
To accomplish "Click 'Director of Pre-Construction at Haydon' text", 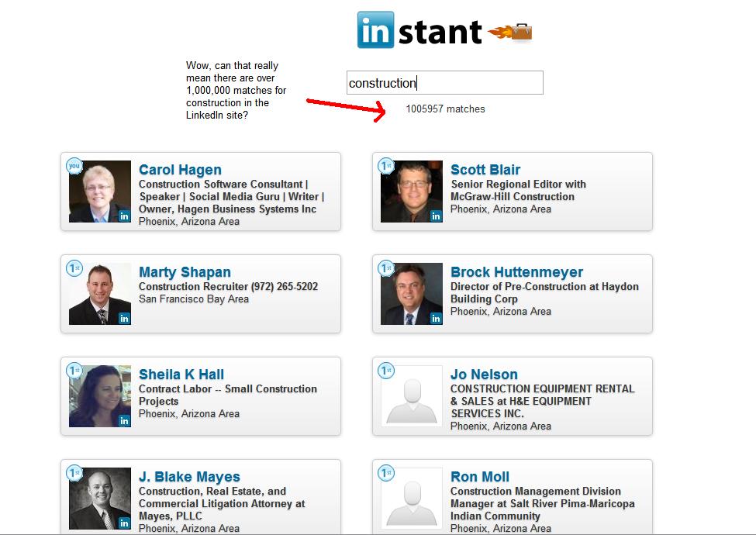I will click(x=544, y=286).
